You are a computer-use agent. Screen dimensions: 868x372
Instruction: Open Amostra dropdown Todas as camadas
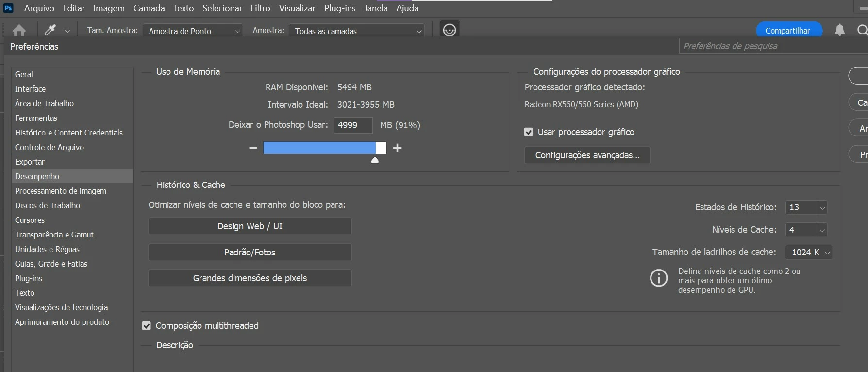357,31
